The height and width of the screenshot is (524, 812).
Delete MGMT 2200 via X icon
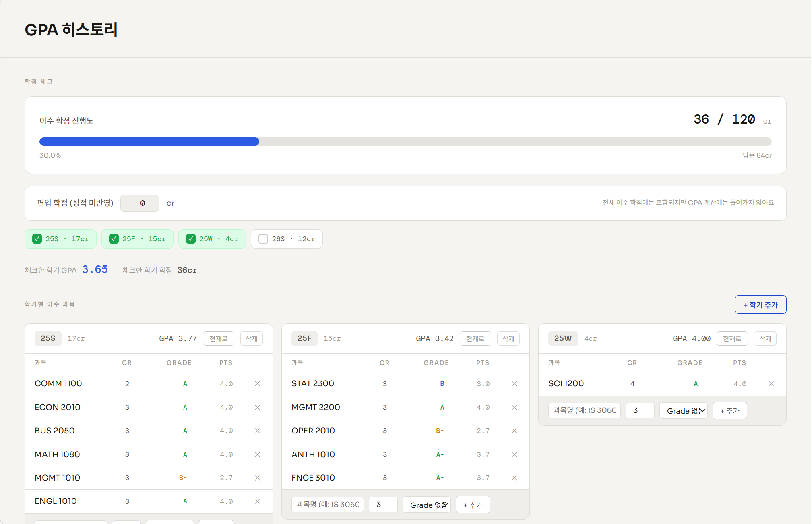[x=514, y=408]
